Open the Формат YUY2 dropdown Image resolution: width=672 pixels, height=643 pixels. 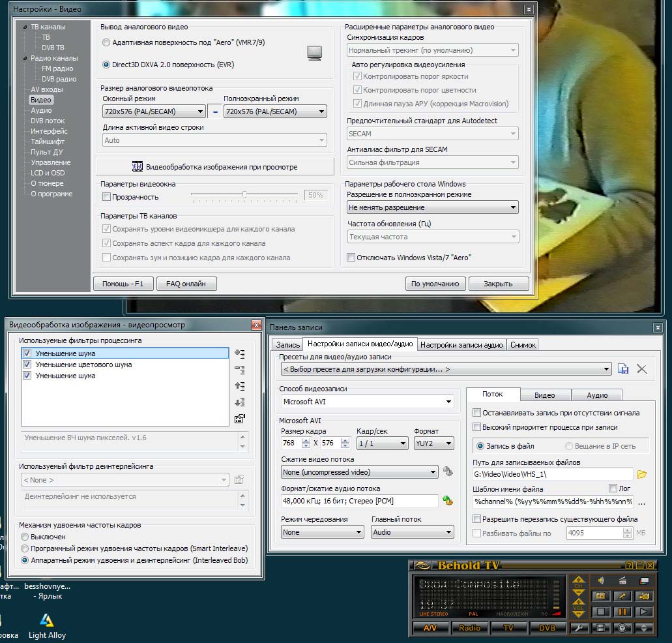click(433, 443)
